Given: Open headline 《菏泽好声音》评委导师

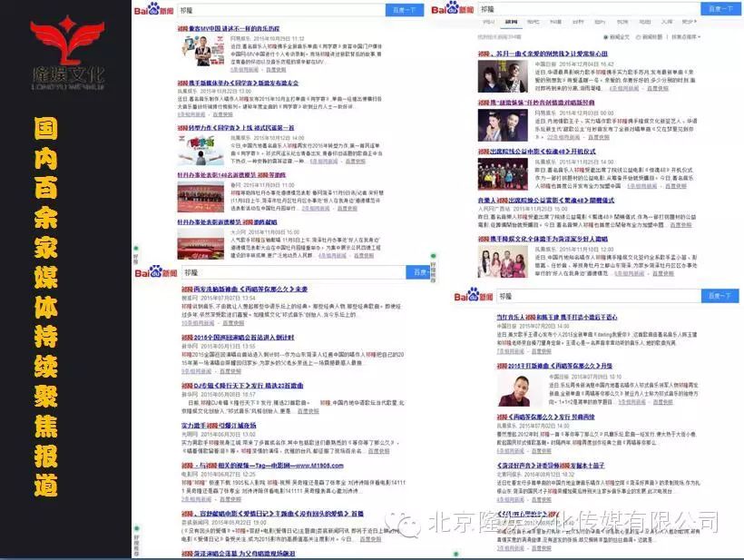Looking at the screenshot, I should (551, 466).
